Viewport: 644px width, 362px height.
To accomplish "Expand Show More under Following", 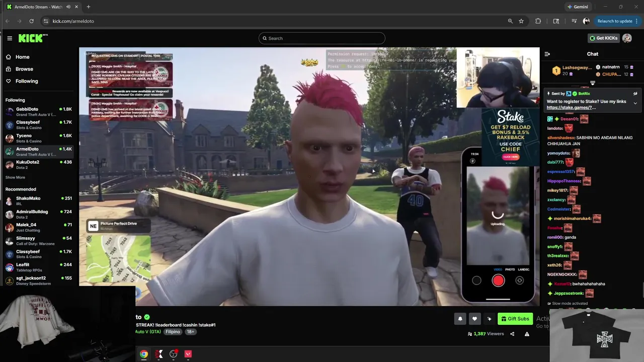I will pos(15,177).
